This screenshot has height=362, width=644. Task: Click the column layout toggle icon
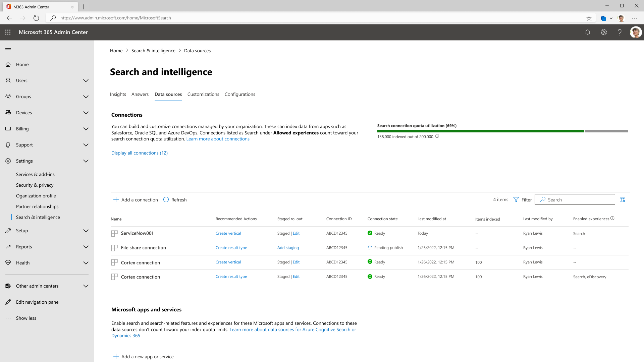pos(622,199)
